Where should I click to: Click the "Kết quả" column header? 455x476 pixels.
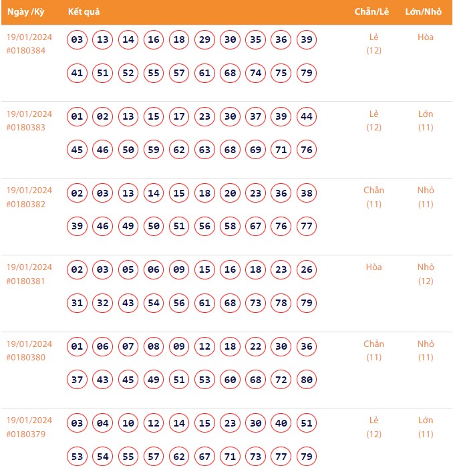click(84, 12)
